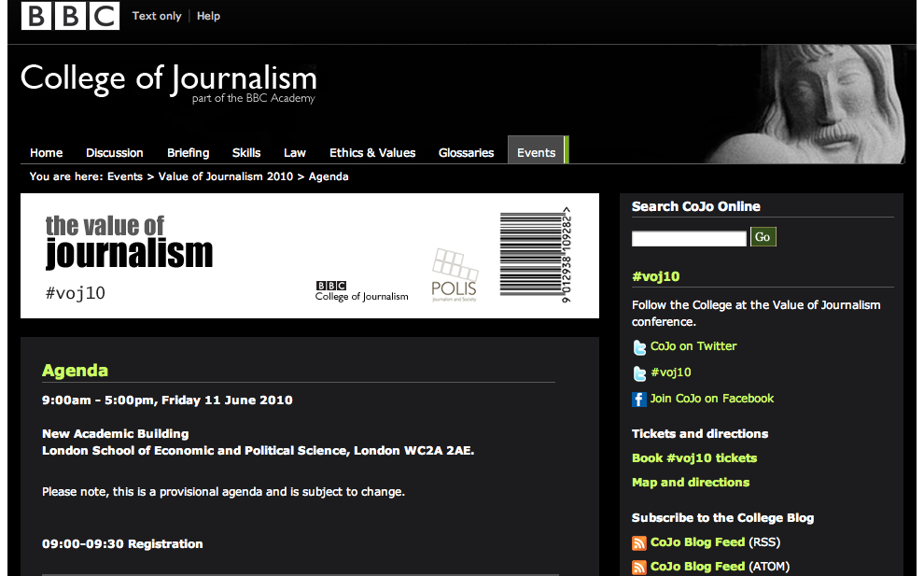Image resolution: width=924 pixels, height=576 pixels.
Task: Click Agenda in the breadcrumb trail
Action: pyautogui.click(x=329, y=176)
